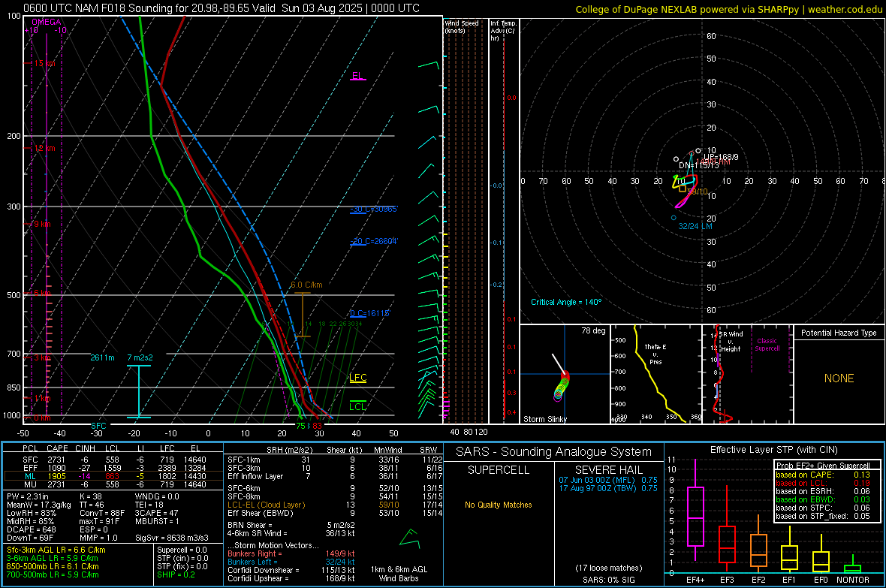Click the Effective Layer STP (with CIN) title

click(774, 450)
